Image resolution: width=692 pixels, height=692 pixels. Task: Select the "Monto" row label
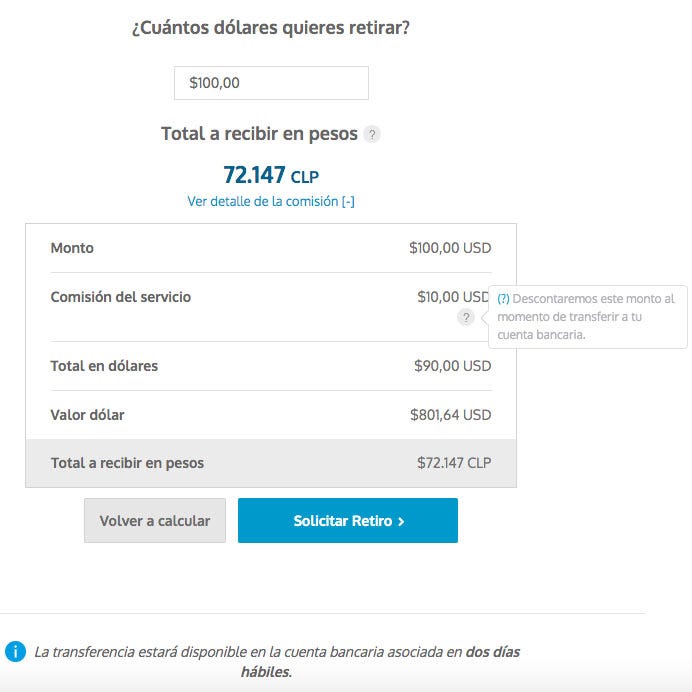[x=72, y=248]
